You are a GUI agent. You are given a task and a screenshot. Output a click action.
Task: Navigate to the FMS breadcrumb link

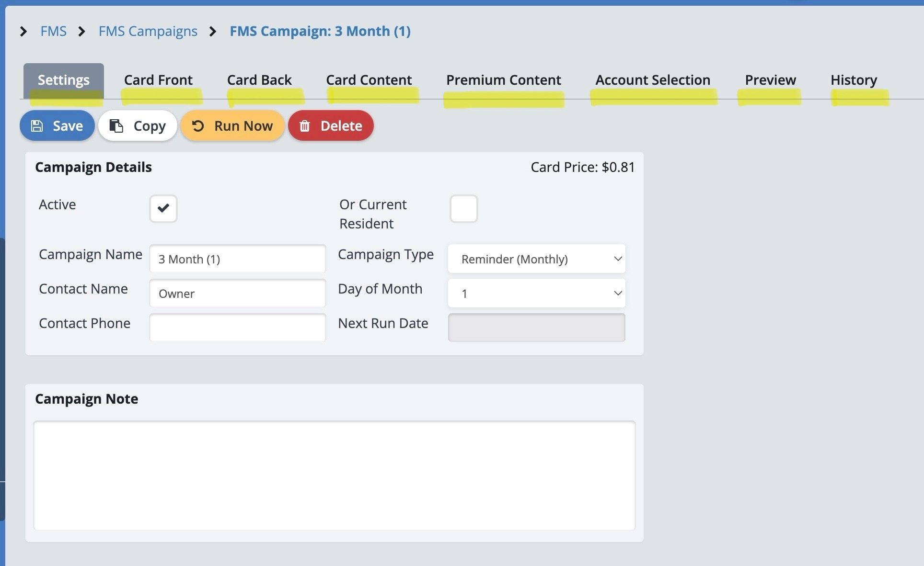coord(53,32)
